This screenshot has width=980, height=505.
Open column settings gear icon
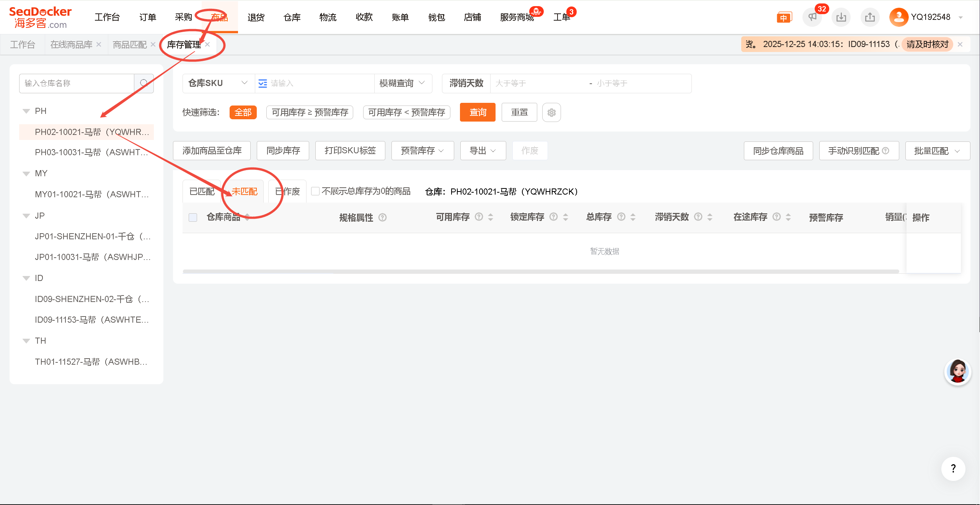click(551, 112)
